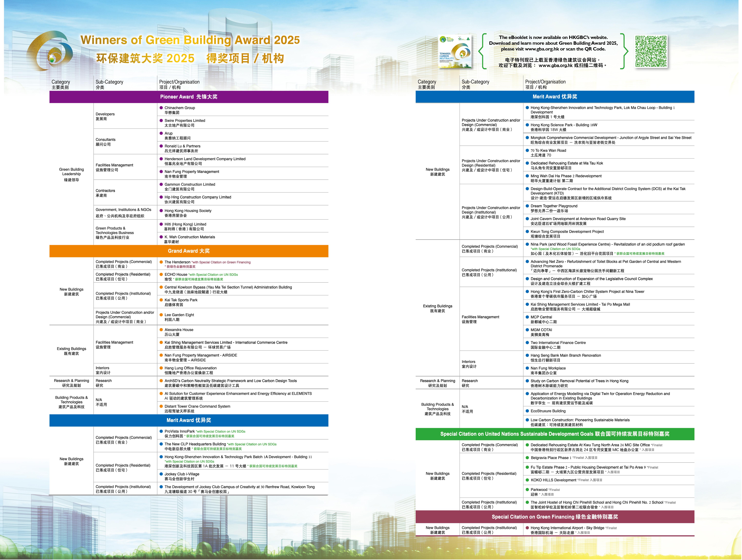The width and height of the screenshot is (742, 560).
Task: Click the Swire Properties Limited entry
Action: 185,121
